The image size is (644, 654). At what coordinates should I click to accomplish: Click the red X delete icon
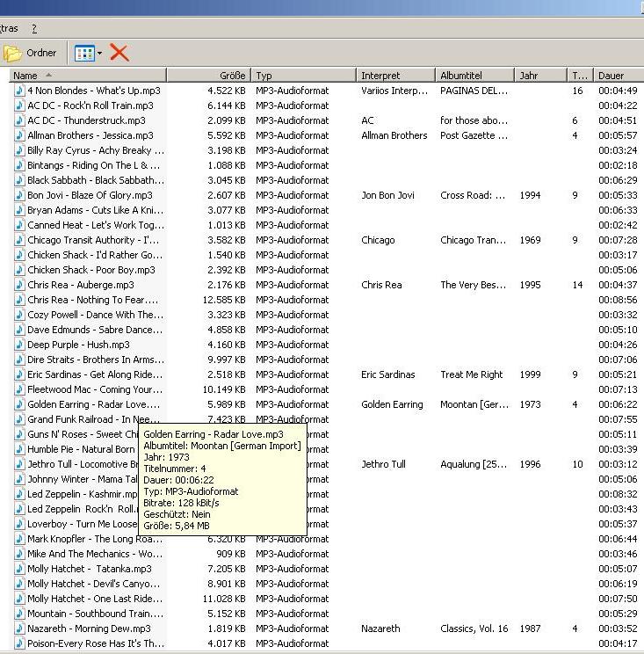pyautogui.click(x=119, y=53)
